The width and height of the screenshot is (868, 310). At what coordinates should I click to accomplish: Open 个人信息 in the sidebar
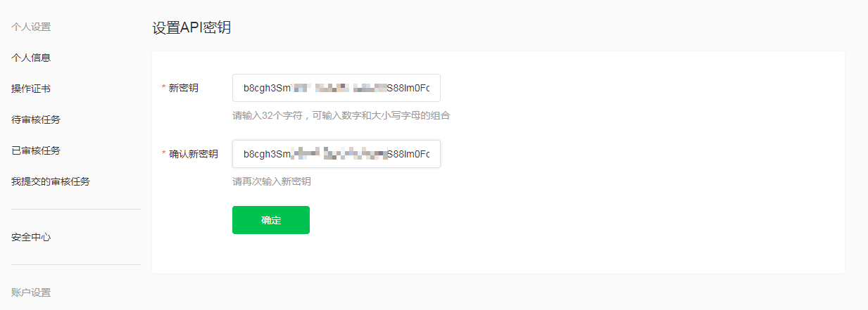[x=31, y=58]
